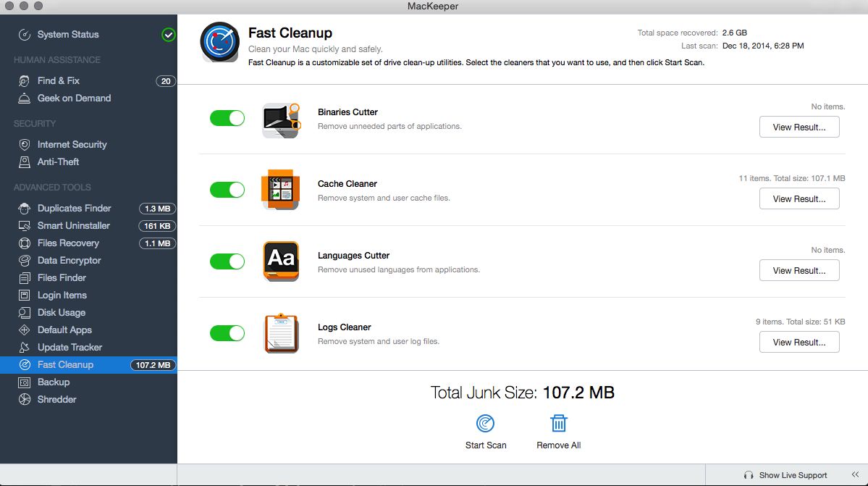Viewport: 868px width, 486px height.
Task: Disable the Cache Cleaner toggle
Action: tap(227, 190)
